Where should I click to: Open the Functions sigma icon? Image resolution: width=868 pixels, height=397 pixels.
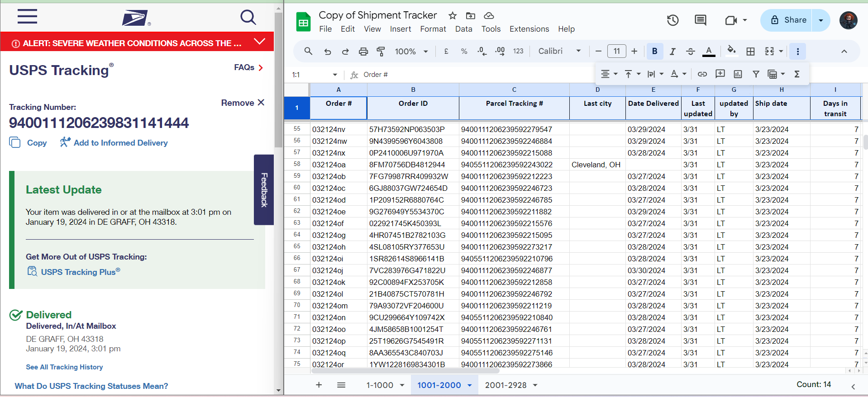coord(797,74)
